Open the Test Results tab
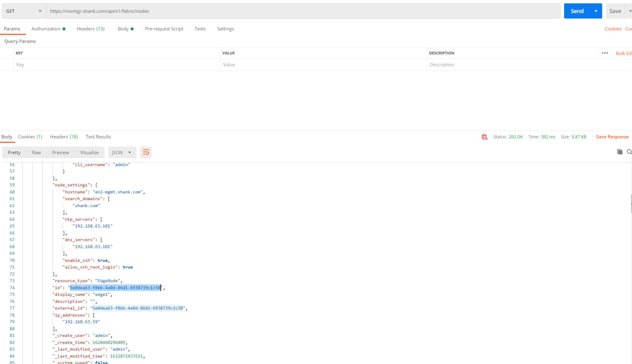 (x=98, y=137)
